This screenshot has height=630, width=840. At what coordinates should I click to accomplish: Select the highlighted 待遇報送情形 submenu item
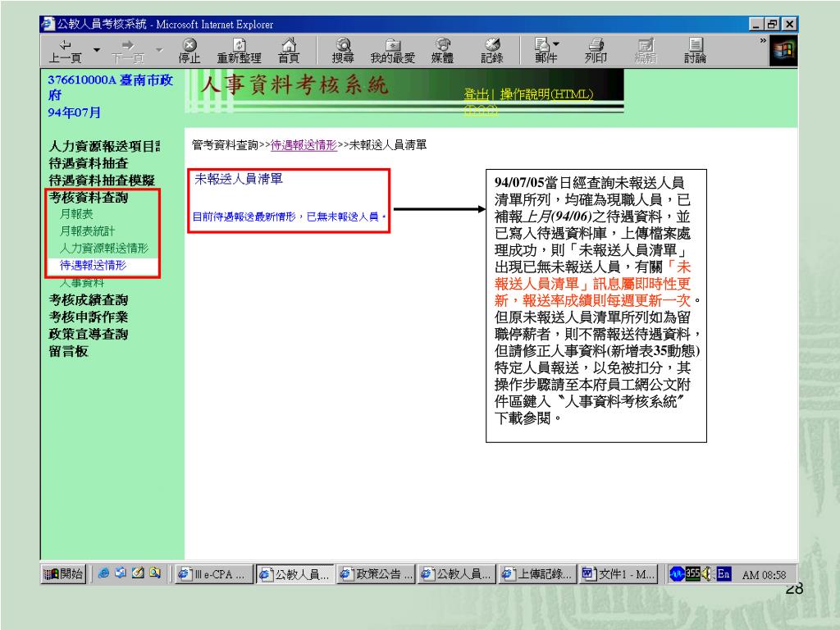point(94,266)
